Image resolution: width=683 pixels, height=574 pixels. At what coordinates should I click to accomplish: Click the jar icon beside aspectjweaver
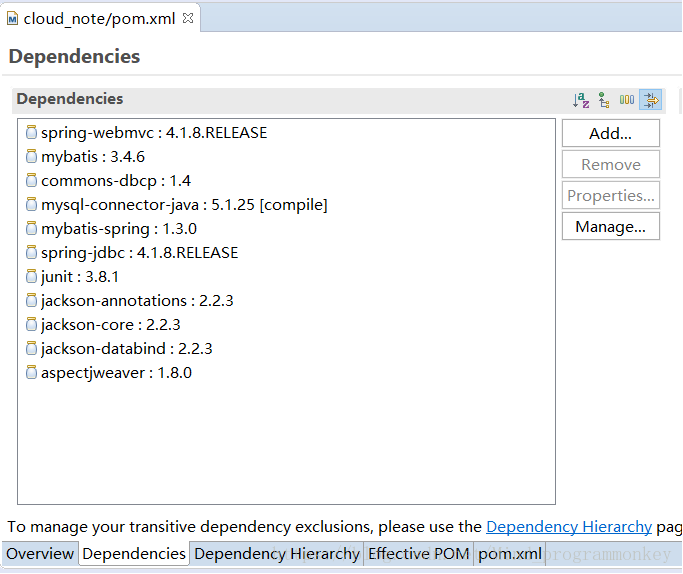pos(31,372)
